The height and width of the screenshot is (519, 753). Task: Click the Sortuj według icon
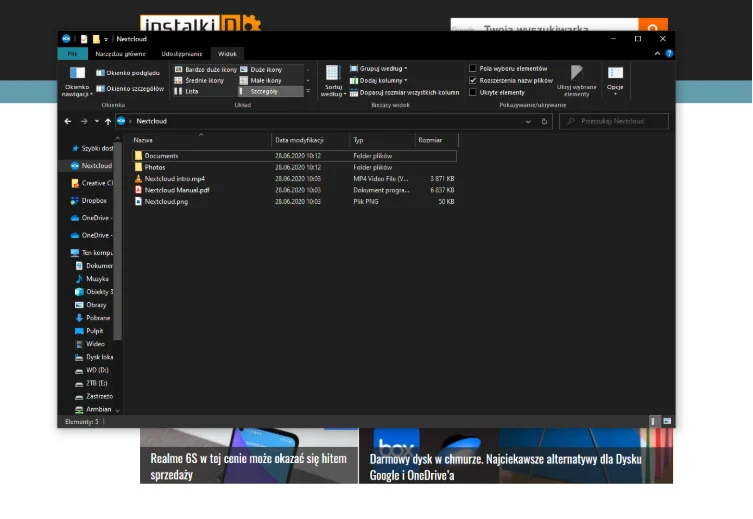coord(332,73)
